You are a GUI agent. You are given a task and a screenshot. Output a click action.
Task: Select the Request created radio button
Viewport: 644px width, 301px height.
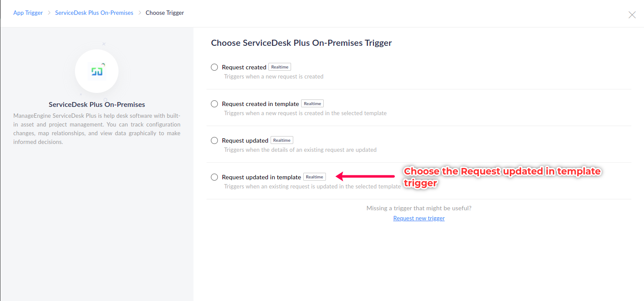214,67
